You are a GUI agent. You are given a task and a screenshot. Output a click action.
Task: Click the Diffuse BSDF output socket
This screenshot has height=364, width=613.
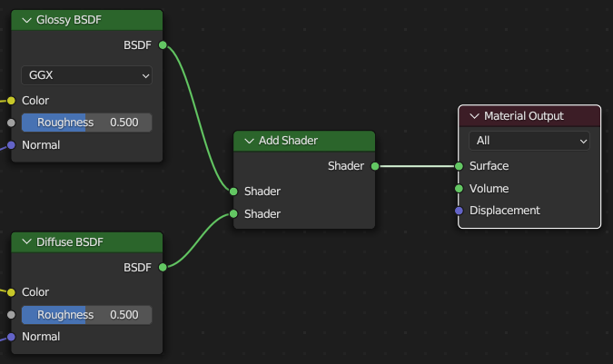163,267
